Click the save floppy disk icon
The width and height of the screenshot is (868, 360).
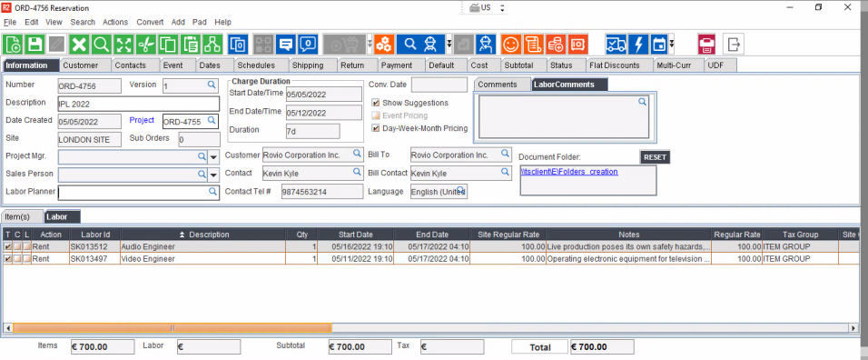click(x=35, y=45)
